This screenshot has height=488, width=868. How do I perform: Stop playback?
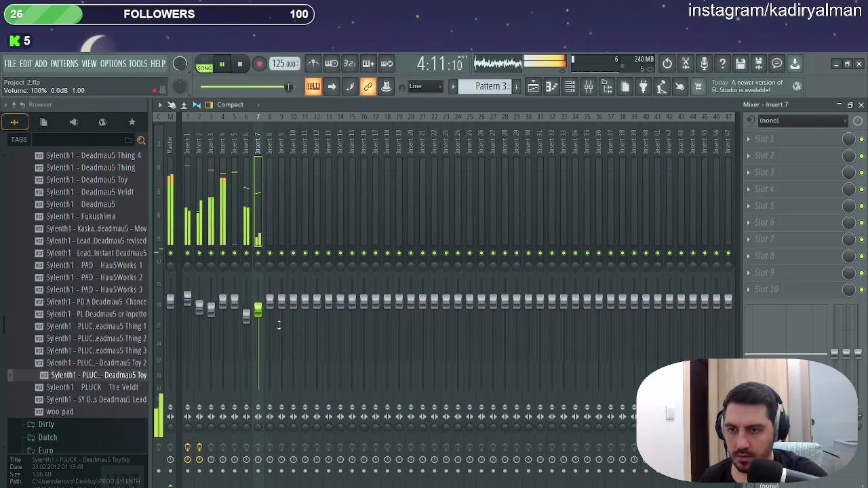coord(239,64)
